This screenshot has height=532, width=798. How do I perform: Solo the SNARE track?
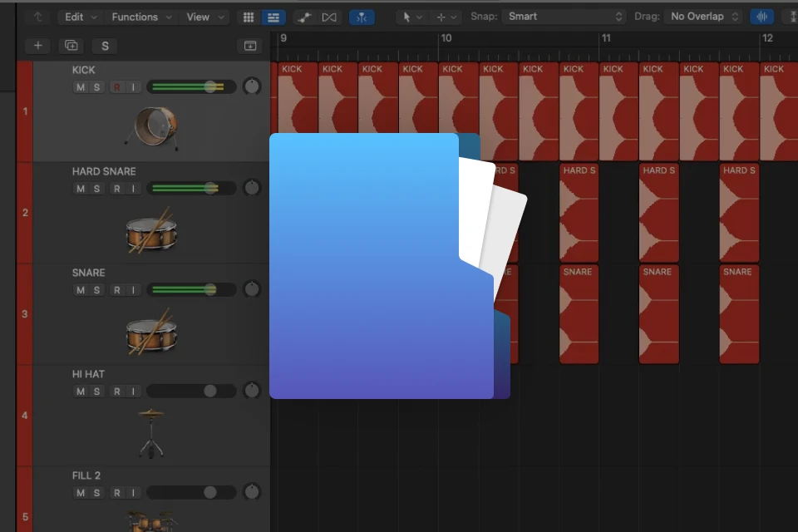pyautogui.click(x=96, y=289)
